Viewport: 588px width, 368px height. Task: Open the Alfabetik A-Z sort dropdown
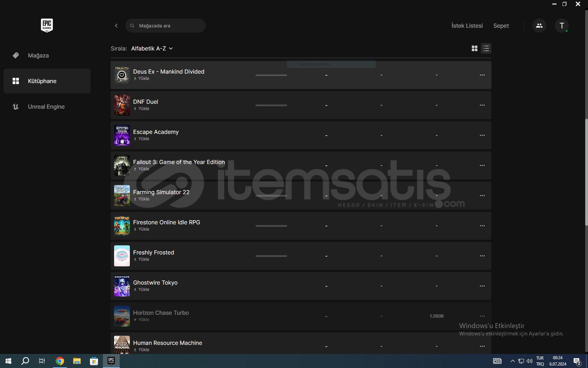pyautogui.click(x=152, y=48)
